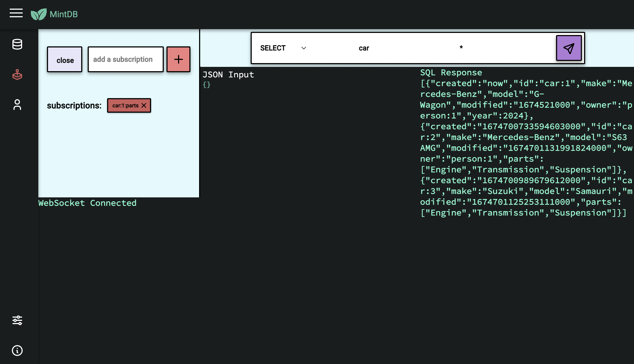Click the car table name field
Viewport: 634px width, 364px height.
[364, 48]
